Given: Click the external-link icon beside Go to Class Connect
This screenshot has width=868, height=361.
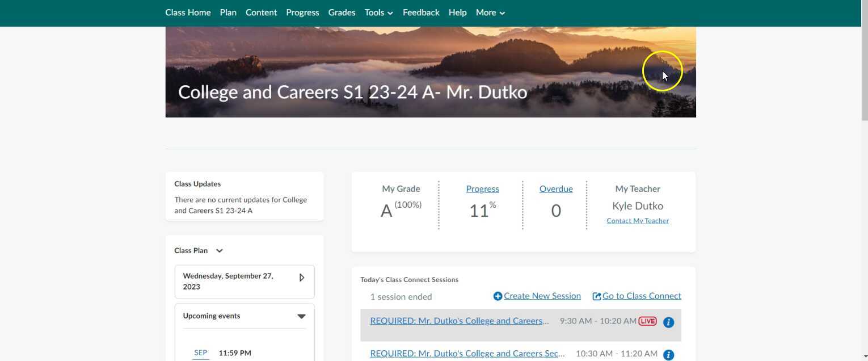Looking at the screenshot, I should tap(596, 296).
